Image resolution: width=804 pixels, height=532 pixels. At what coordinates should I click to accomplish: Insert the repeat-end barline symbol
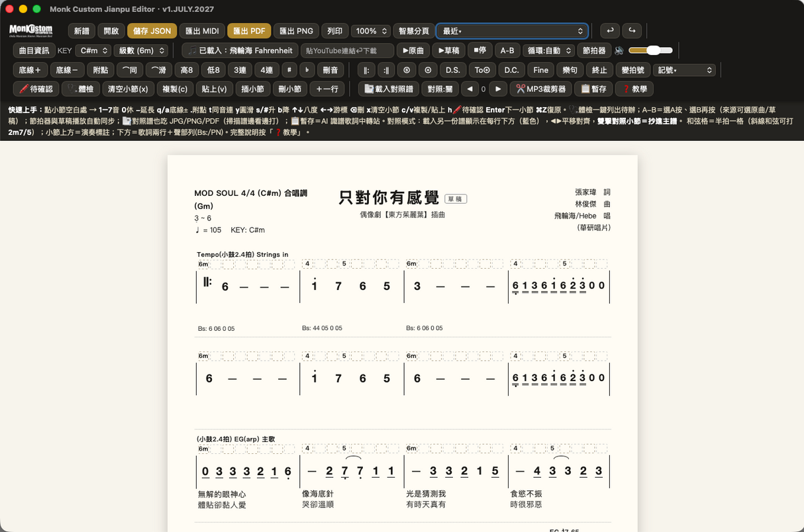(387, 69)
